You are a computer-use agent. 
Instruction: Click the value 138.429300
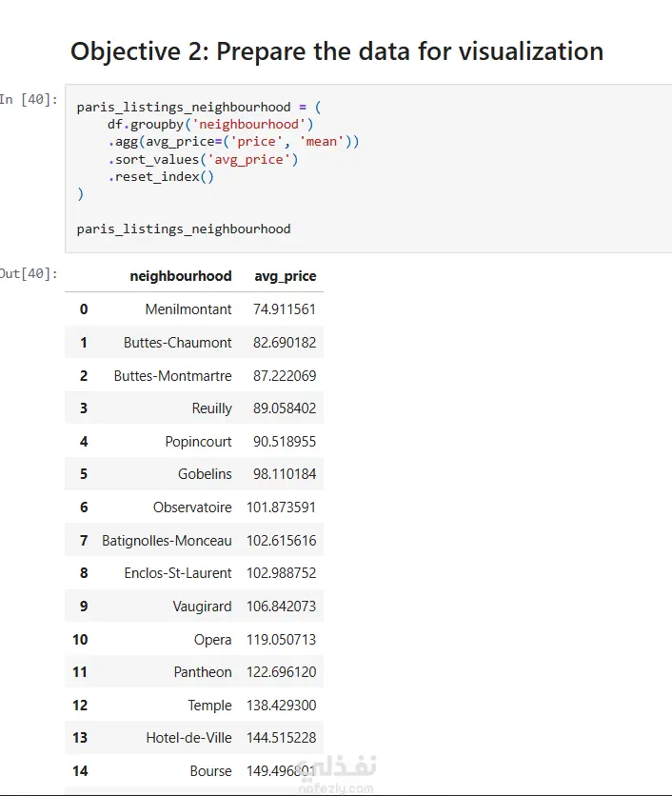281,706
